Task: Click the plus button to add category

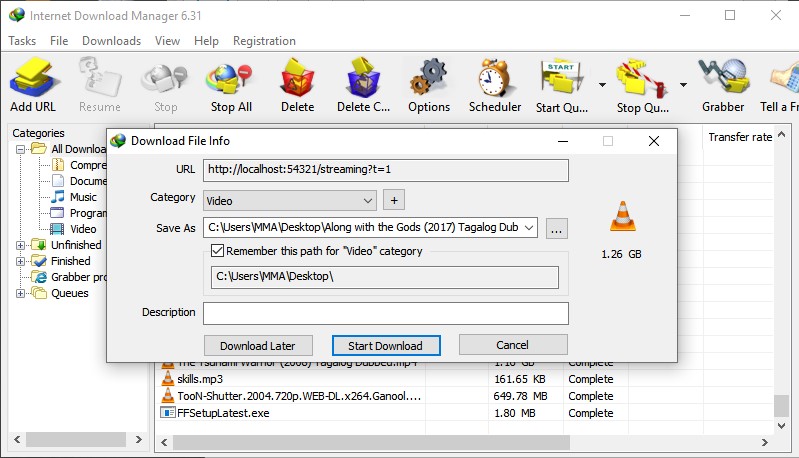Action: [394, 200]
